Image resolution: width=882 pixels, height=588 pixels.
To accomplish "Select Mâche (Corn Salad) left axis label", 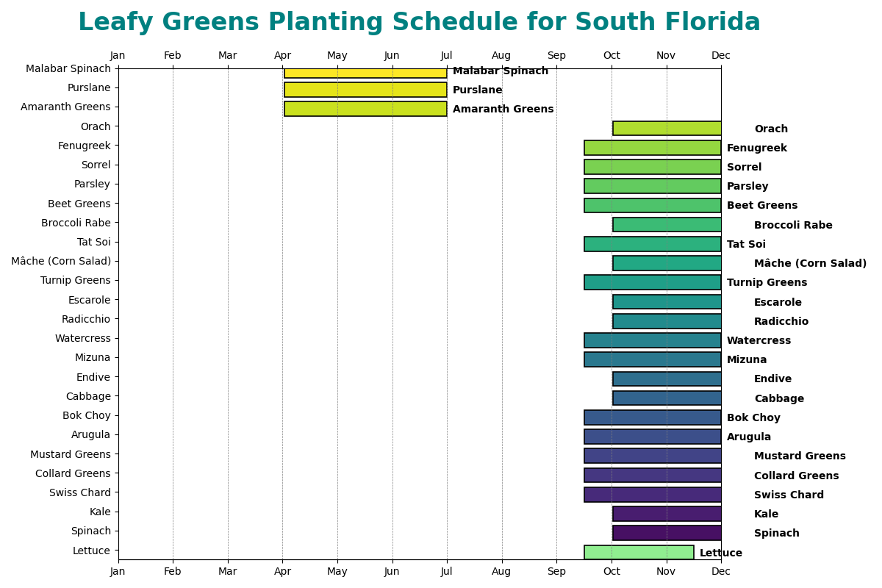I will coord(61,261).
